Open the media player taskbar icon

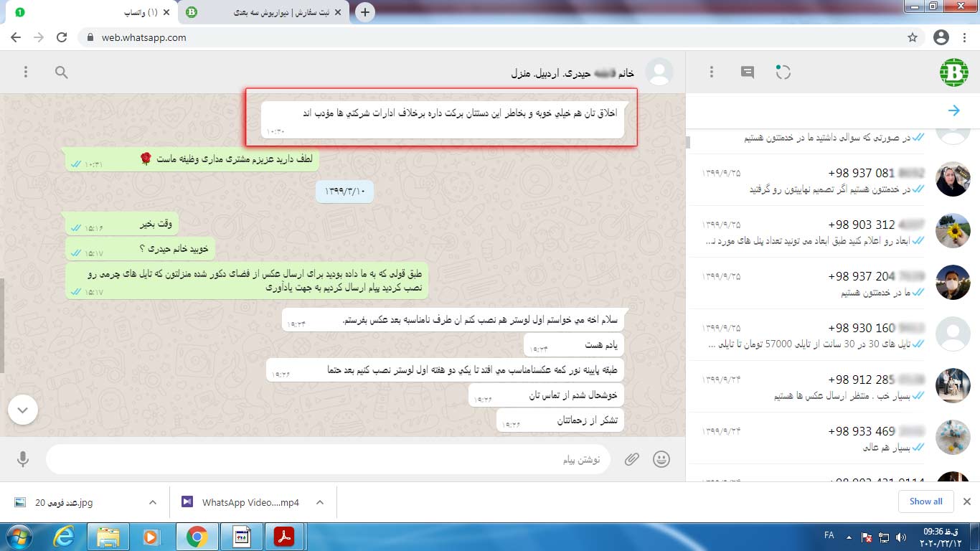click(151, 537)
